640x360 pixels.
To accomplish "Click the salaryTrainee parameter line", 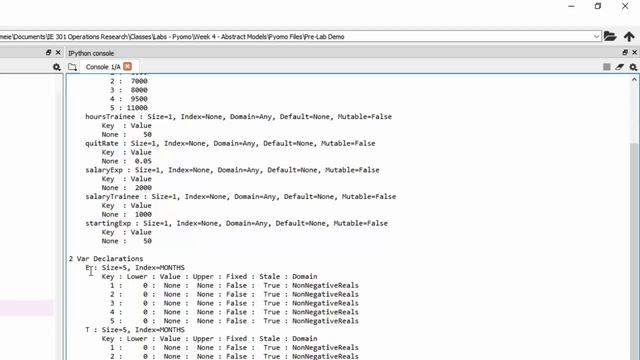I will [240, 197].
